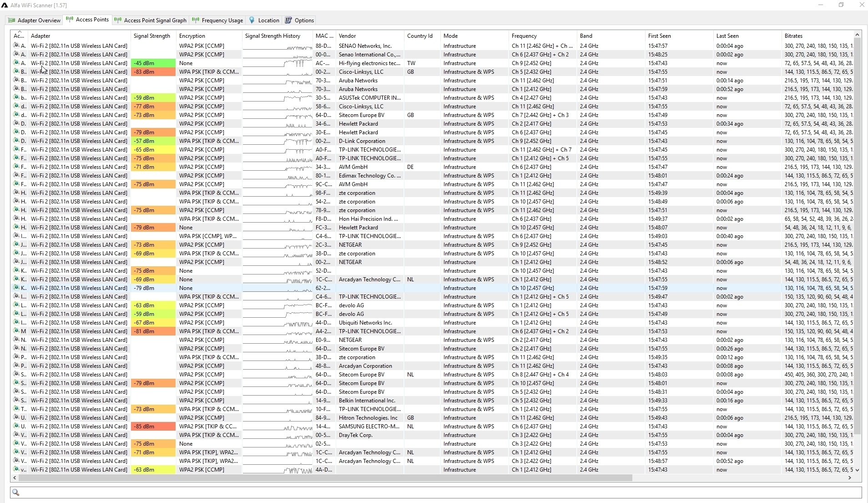The height and width of the screenshot is (503, 868).
Task: Click the access point icon in the Ubiquiti Networks row
Action: coord(16,322)
